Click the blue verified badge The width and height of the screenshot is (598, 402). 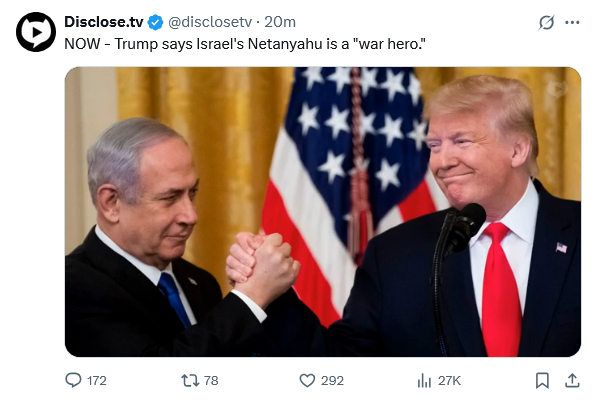coord(156,23)
